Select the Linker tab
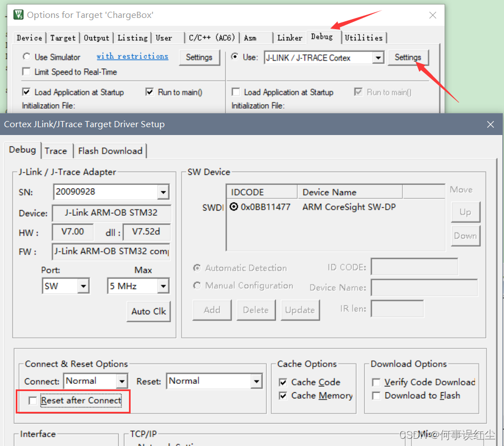 [290, 38]
